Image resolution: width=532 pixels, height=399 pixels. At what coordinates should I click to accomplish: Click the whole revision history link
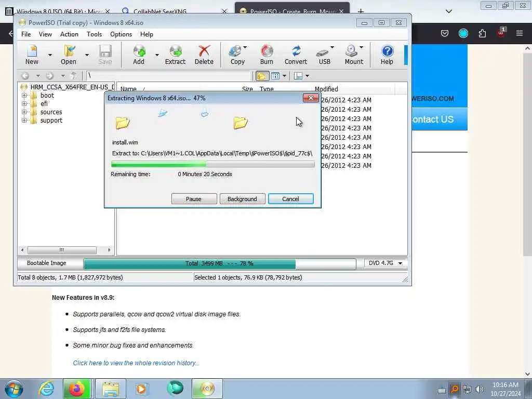(136, 363)
